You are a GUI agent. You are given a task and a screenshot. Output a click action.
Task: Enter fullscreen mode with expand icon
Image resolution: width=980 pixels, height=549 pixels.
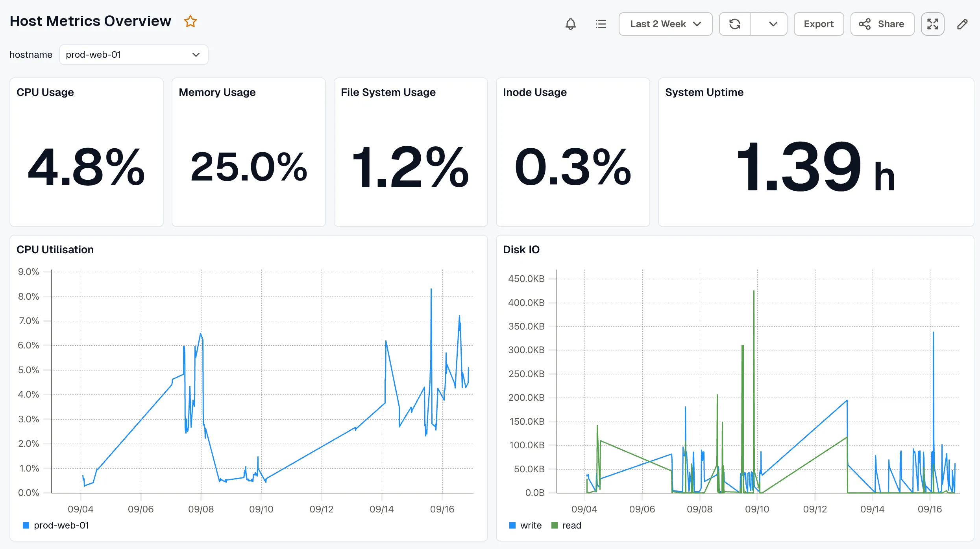[933, 24]
